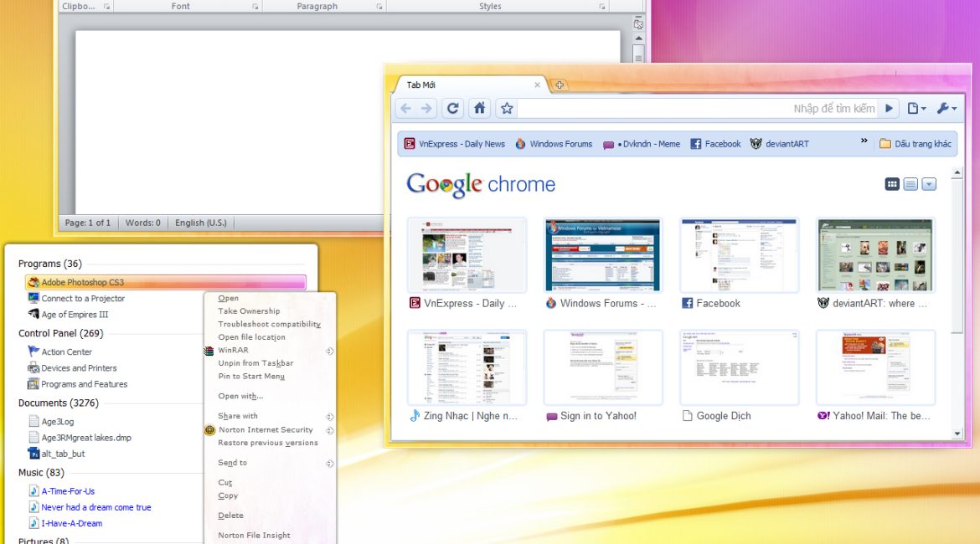This screenshot has height=544, width=980.
Task: Open the deviantART page thumbnail
Action: [x=875, y=255]
